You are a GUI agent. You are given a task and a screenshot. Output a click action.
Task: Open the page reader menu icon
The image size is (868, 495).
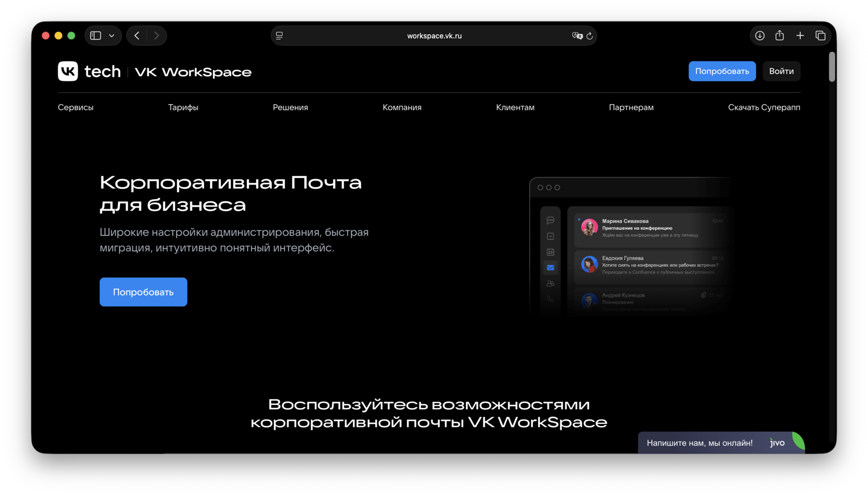pyautogui.click(x=280, y=36)
